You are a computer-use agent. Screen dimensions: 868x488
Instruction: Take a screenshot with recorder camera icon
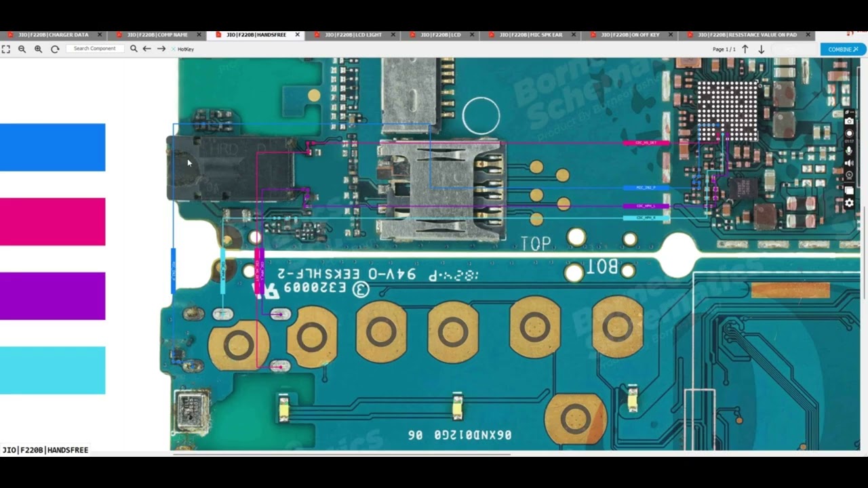(849, 121)
